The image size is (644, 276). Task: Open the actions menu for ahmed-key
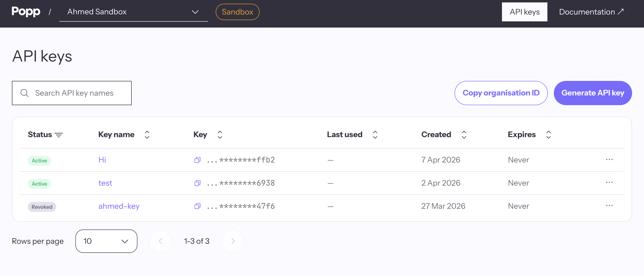[610, 205]
